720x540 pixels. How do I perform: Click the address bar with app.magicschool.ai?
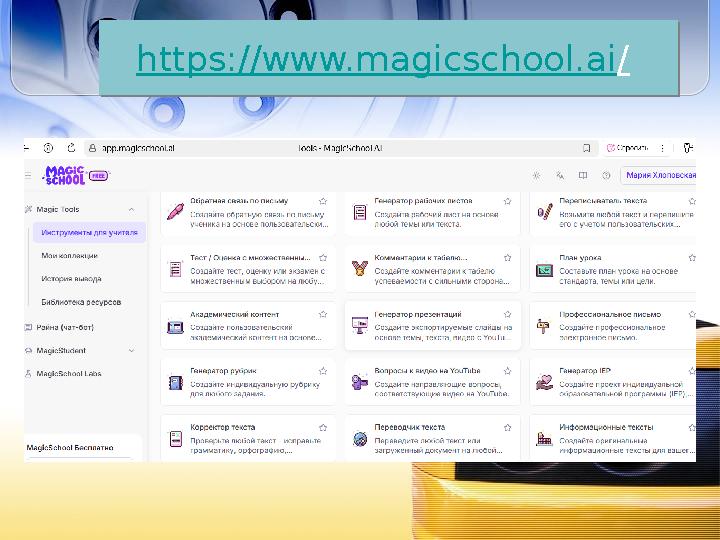(341, 148)
